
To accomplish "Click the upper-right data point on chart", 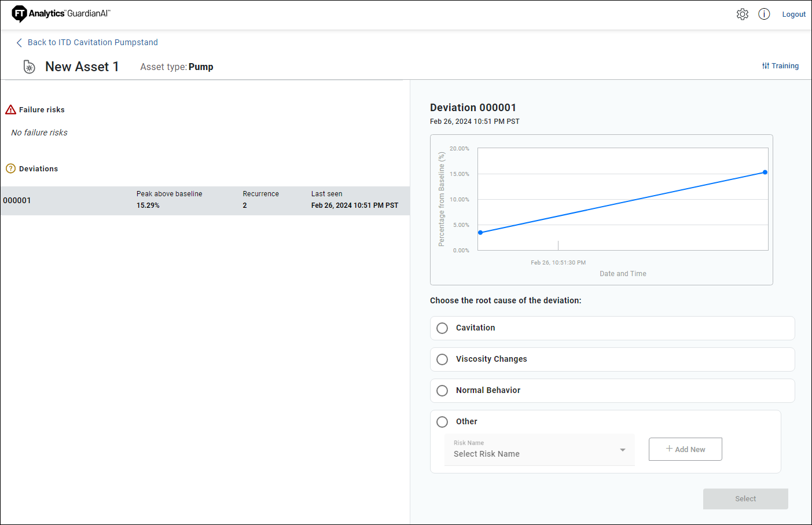I will tap(765, 172).
